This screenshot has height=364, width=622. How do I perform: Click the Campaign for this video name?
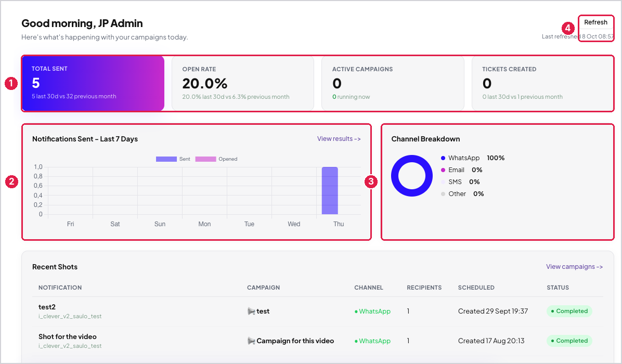tap(295, 341)
